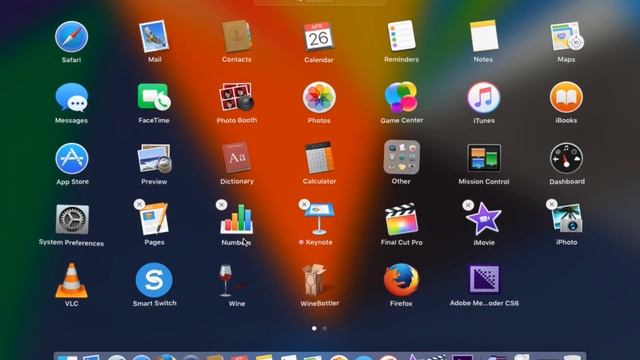Viewport: 640px width, 360px height.
Task: Launch the Reminders app
Action: (401, 36)
